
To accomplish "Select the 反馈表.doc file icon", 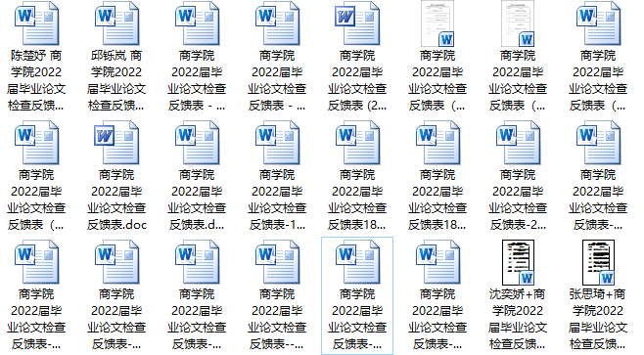I will (116, 143).
